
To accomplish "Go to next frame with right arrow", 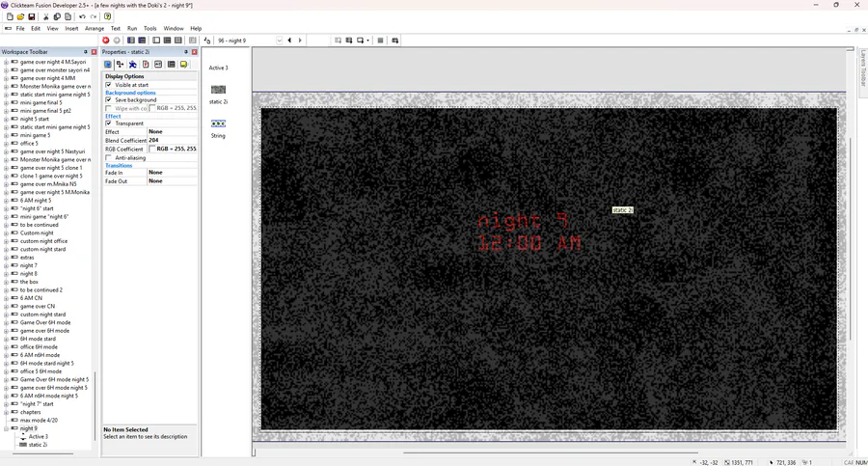I will [x=300, y=41].
